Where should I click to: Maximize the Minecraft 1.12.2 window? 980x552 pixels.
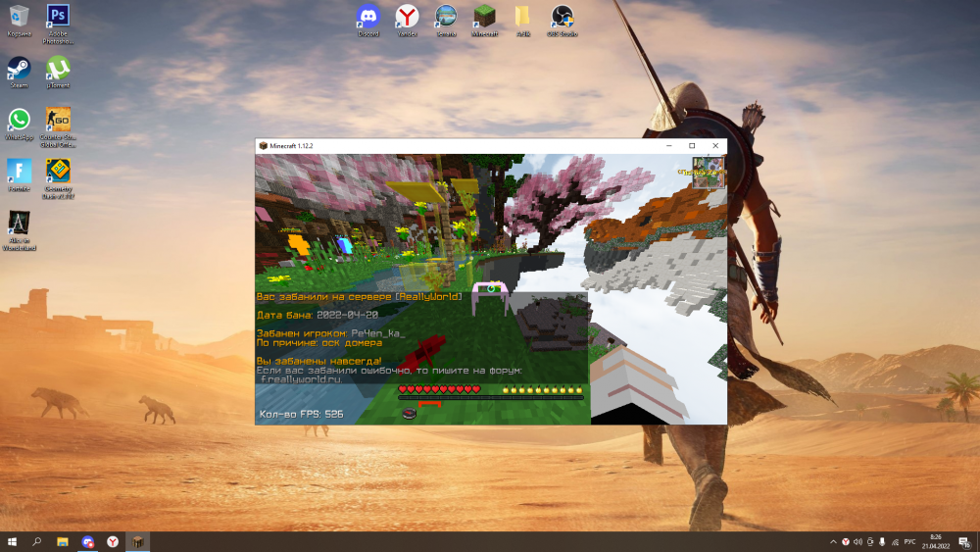click(x=692, y=146)
